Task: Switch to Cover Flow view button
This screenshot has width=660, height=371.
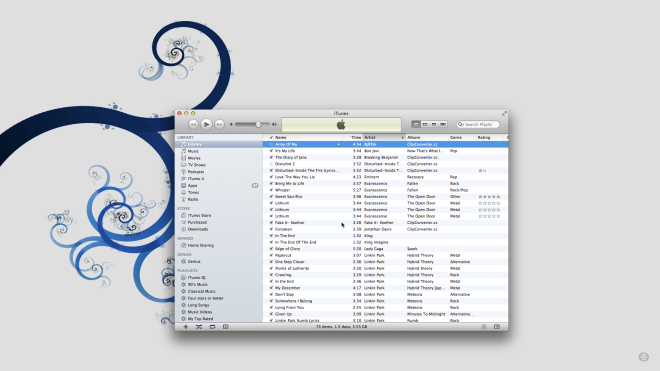Action: [x=443, y=124]
